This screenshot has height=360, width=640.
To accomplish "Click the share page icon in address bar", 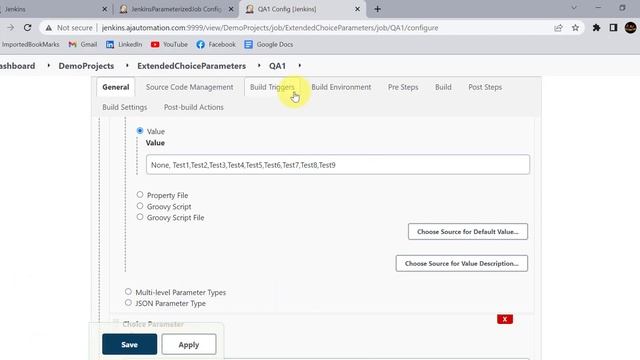I will coord(558,28).
